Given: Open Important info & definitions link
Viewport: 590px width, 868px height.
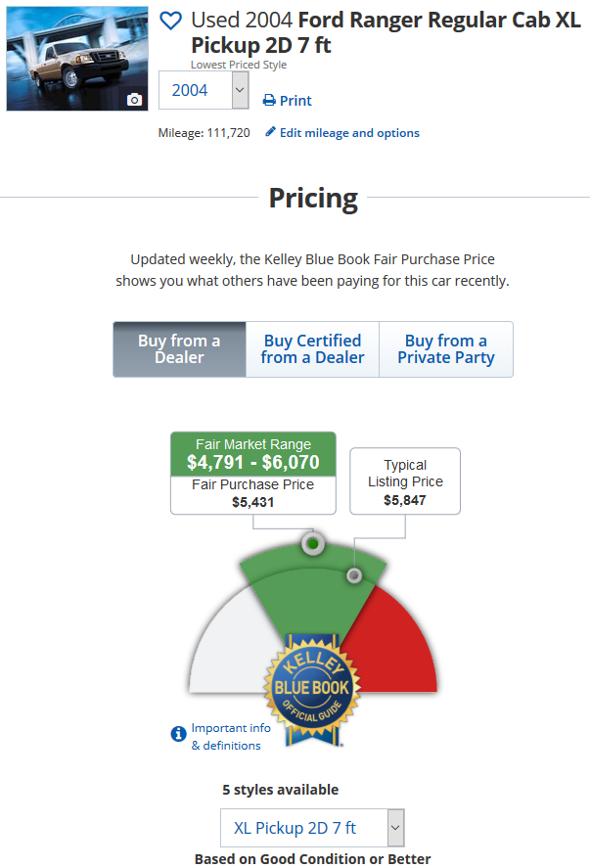Looking at the screenshot, I should pyautogui.click(x=231, y=737).
